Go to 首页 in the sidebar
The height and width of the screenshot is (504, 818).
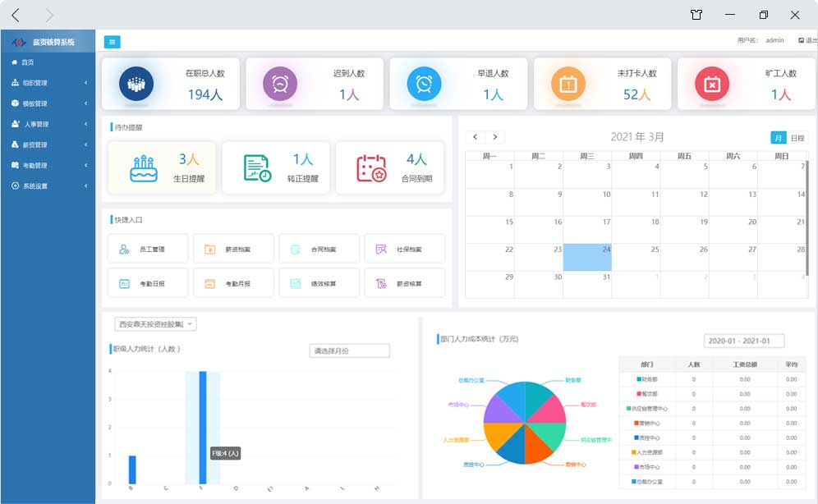pos(27,62)
